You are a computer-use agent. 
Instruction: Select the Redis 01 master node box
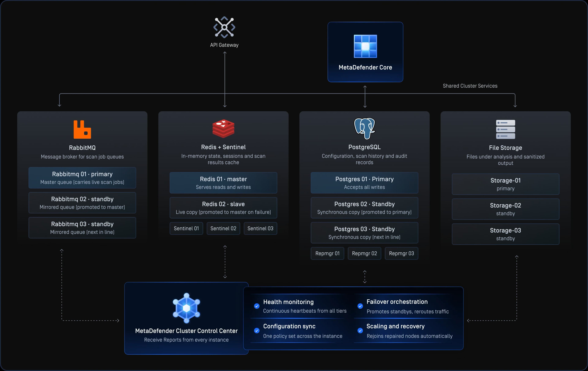pyautogui.click(x=223, y=183)
